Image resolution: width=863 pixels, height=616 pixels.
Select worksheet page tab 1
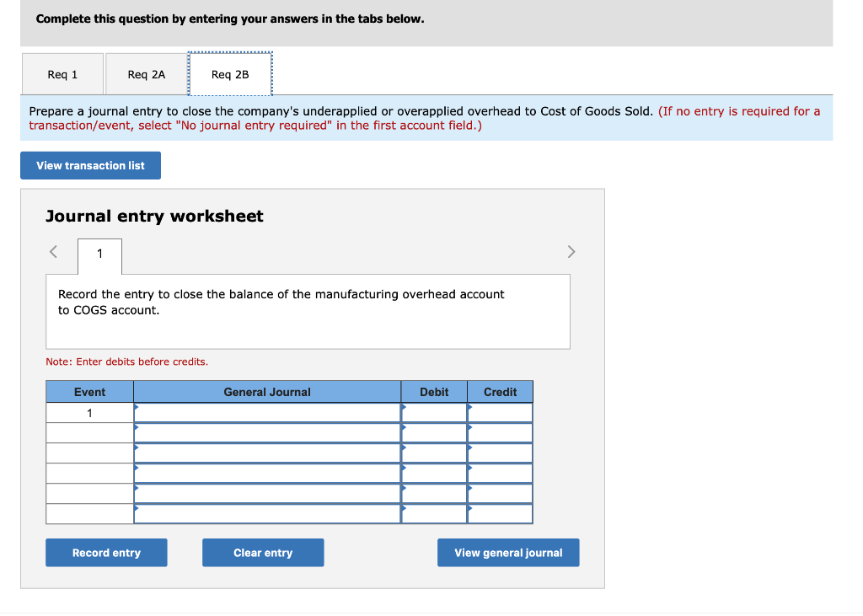click(x=99, y=254)
